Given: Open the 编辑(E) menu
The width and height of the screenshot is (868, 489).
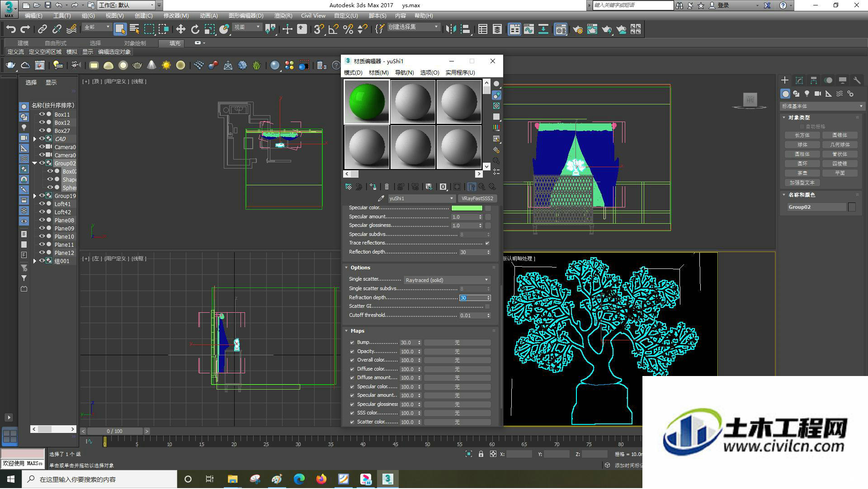Looking at the screenshot, I should click(x=33, y=16).
